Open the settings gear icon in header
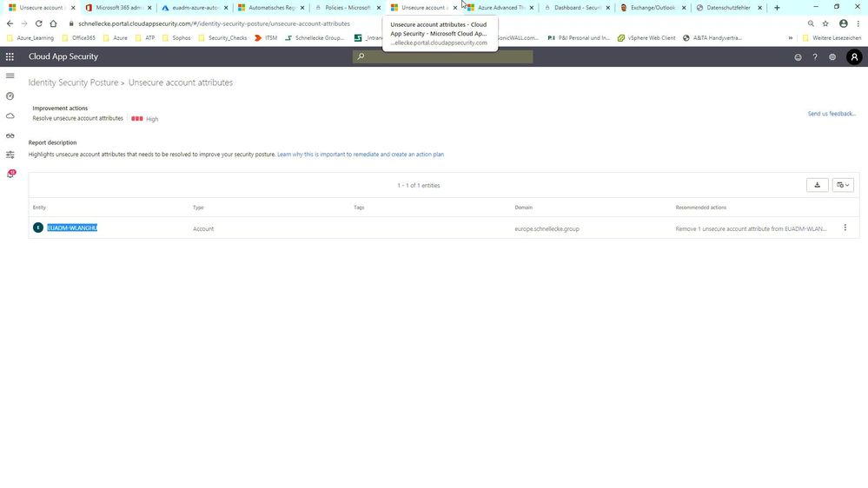Image resolution: width=868 pixels, height=488 pixels. click(x=832, y=57)
